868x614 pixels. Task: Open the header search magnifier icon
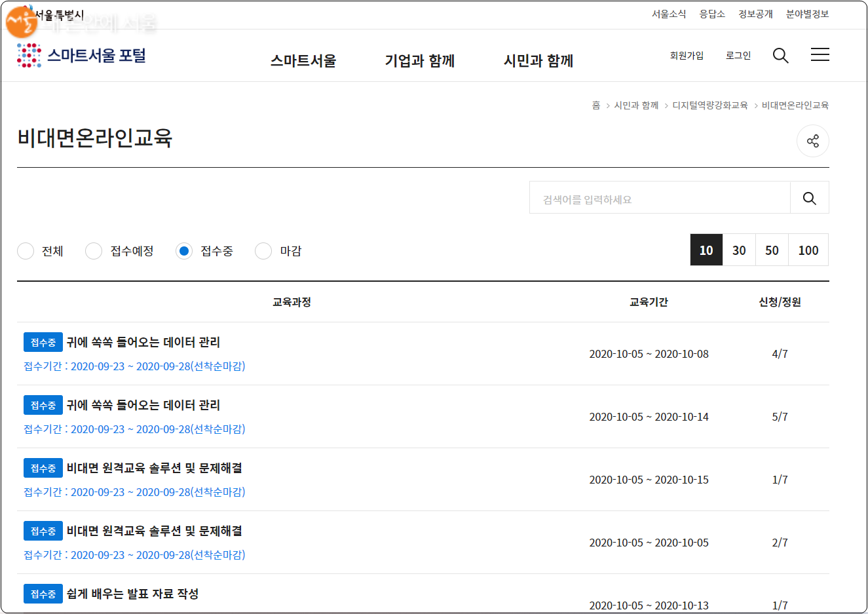780,56
